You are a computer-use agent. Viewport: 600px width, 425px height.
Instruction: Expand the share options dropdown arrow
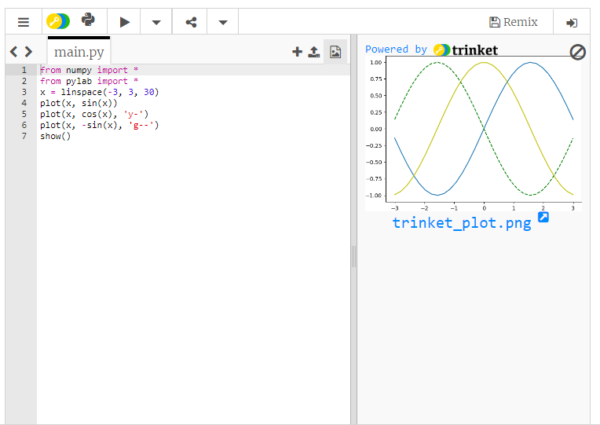coord(223,22)
